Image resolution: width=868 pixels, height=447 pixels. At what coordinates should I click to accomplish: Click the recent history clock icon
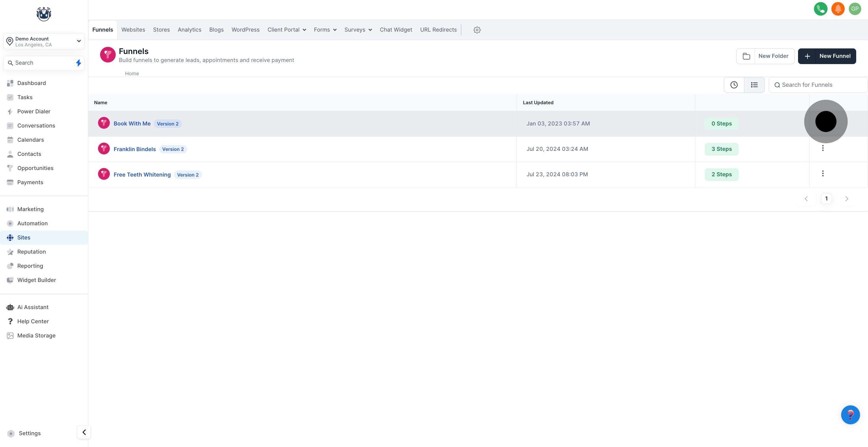click(x=734, y=85)
